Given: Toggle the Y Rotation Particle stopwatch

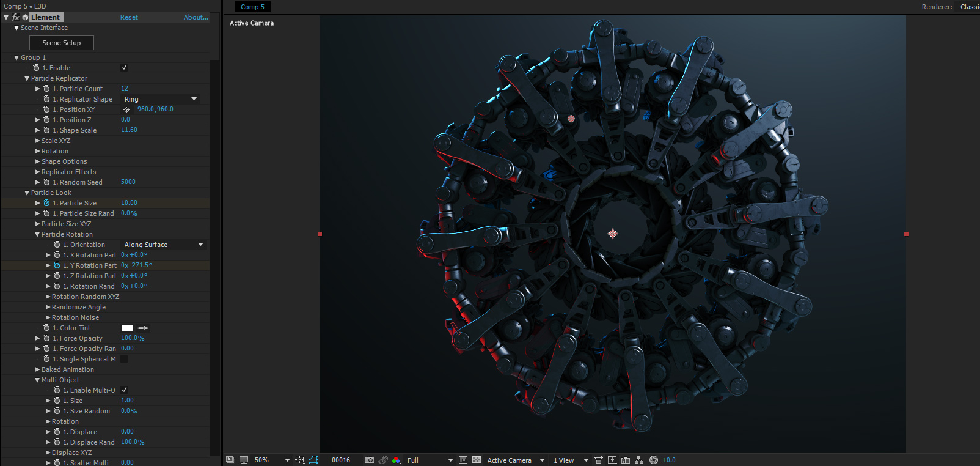Looking at the screenshot, I should pyautogui.click(x=57, y=265).
